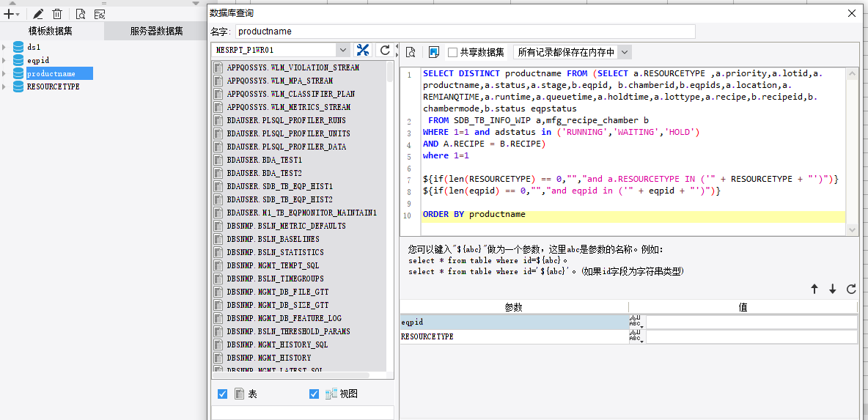Click SQL line 5 where 1=1
The image size is (868, 420).
point(446,156)
